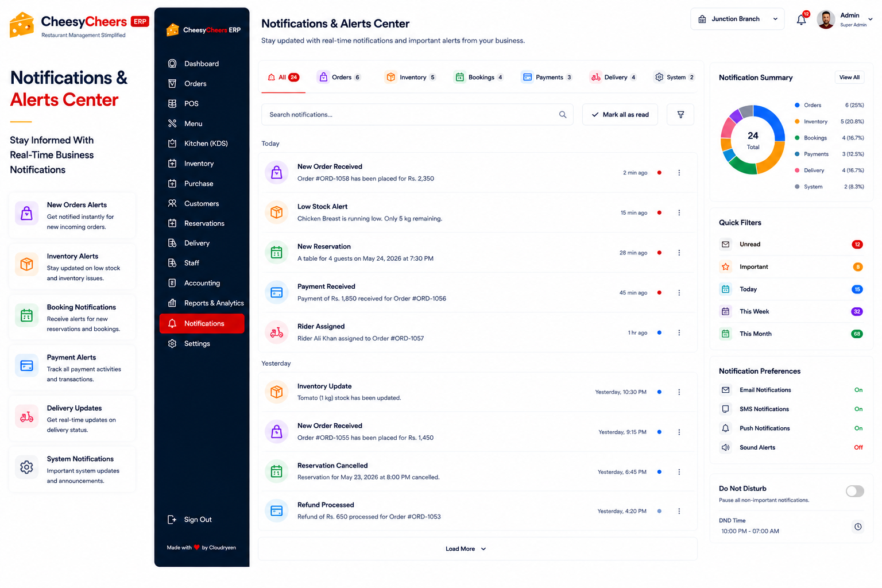
Task: Click the filter funnel icon button
Action: click(680, 115)
